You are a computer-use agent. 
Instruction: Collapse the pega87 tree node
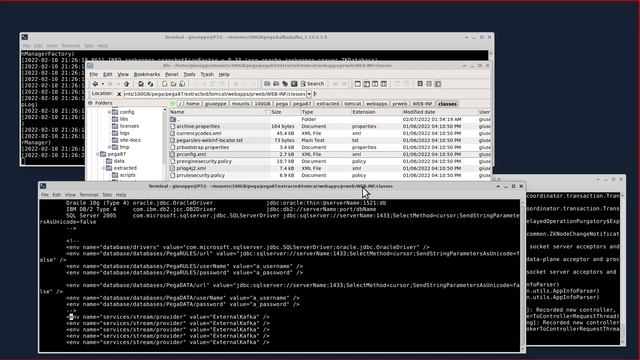pos(98,154)
